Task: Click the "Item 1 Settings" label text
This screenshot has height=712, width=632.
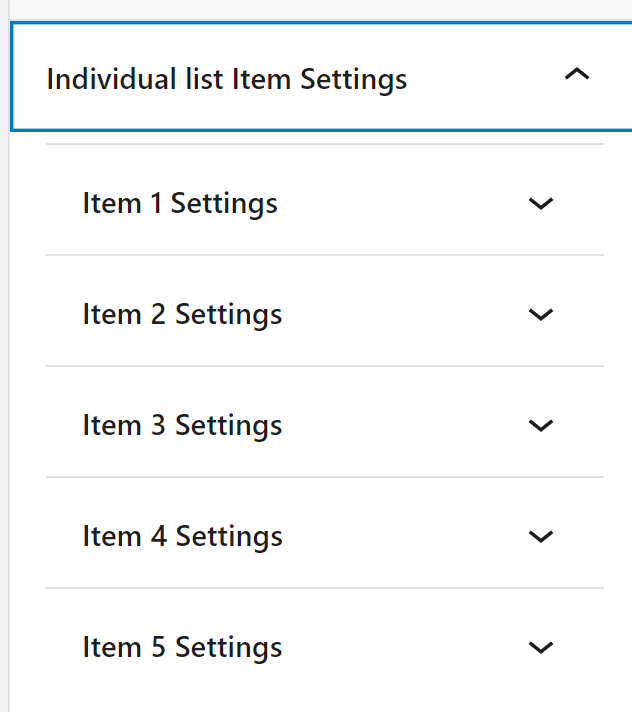Action: [180, 204]
